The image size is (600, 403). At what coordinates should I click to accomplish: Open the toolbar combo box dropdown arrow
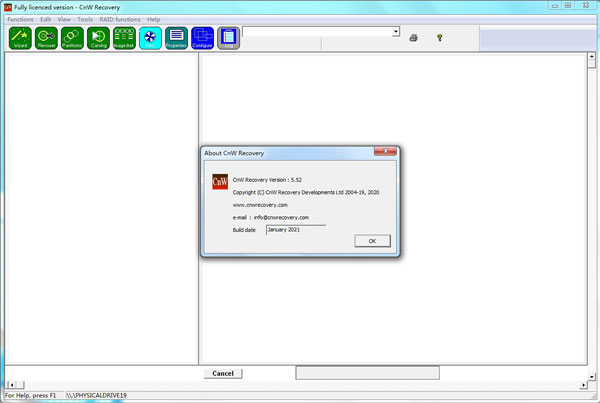(x=396, y=32)
